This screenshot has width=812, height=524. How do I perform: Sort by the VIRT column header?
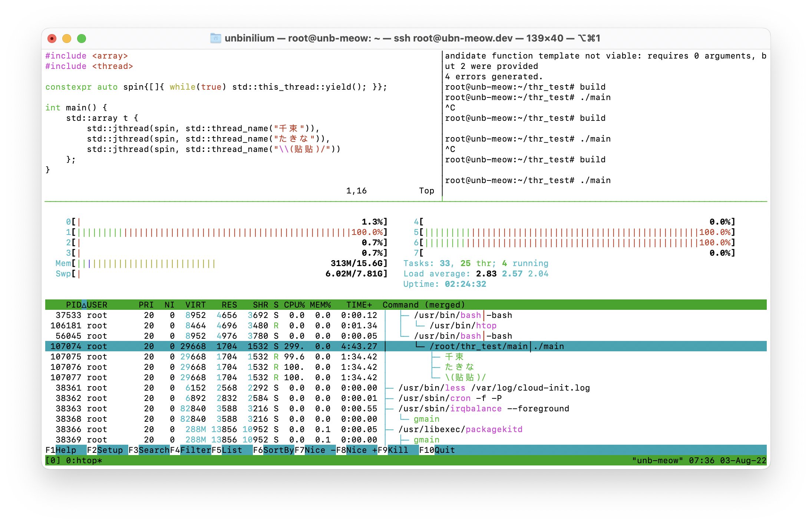[x=195, y=305]
